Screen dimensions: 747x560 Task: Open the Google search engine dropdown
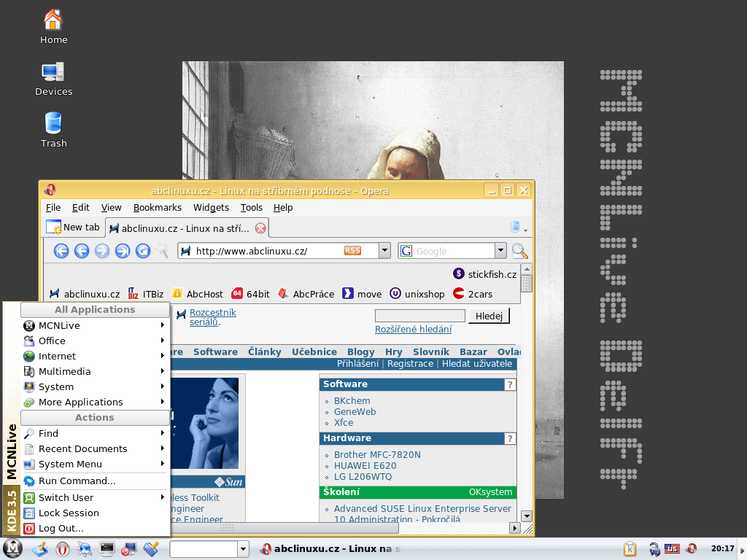point(500,251)
